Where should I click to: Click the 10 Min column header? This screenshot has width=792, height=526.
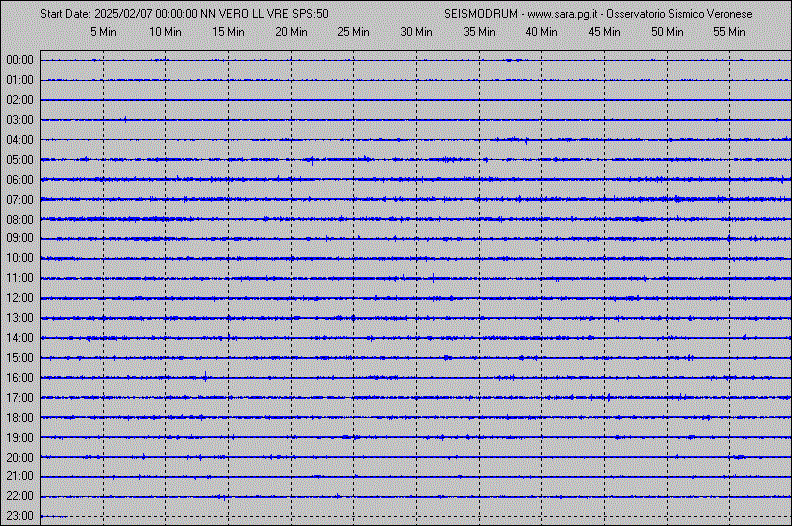pyautogui.click(x=165, y=32)
